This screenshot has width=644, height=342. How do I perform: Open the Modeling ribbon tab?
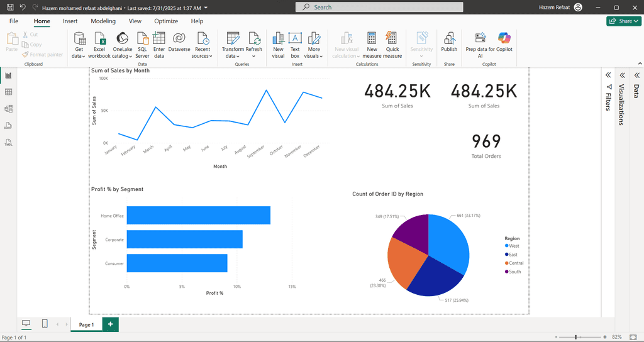tap(103, 21)
